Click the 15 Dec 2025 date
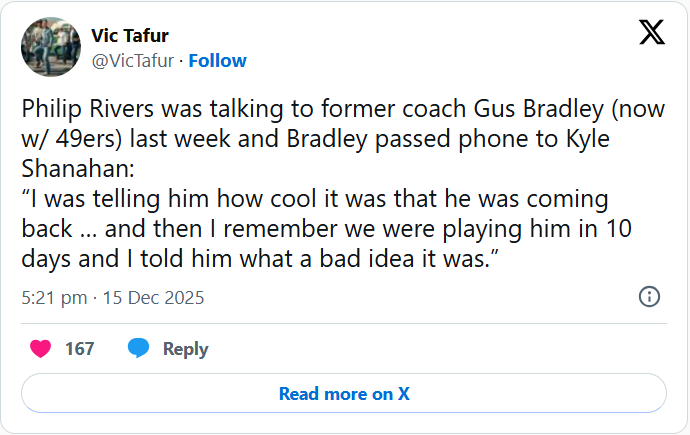This screenshot has width=690, height=435. point(152,298)
